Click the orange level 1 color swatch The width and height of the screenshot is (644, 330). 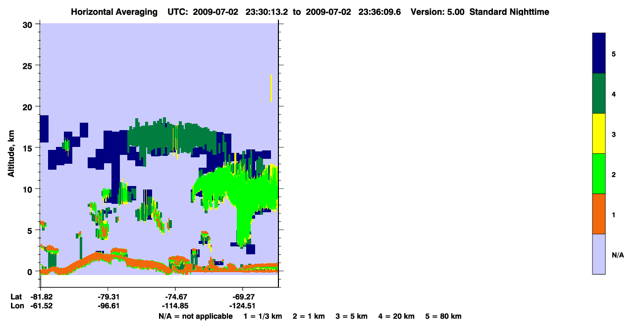(599, 214)
